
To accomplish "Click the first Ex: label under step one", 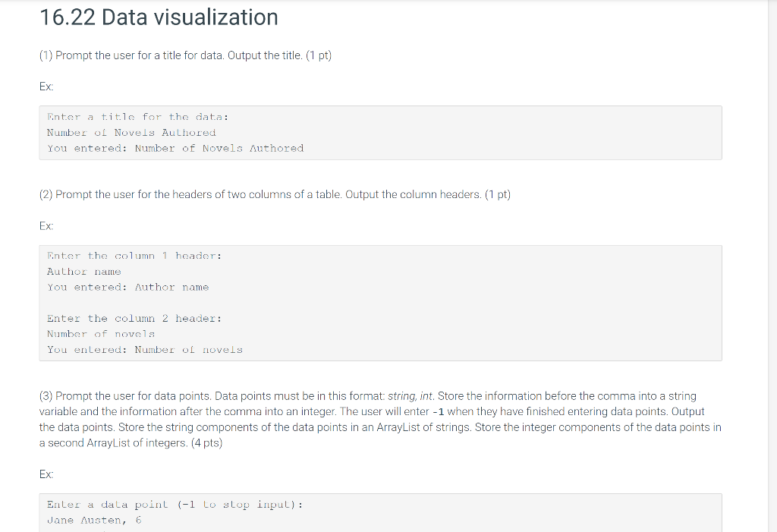I will point(46,87).
